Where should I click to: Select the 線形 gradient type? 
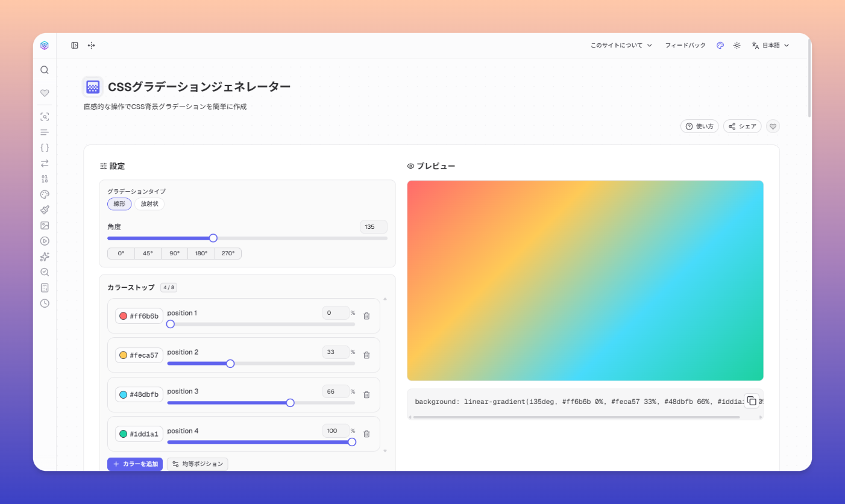click(119, 204)
